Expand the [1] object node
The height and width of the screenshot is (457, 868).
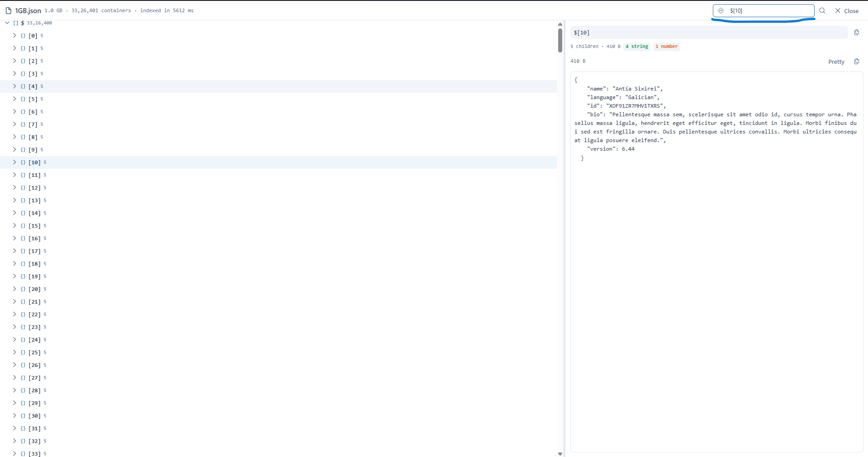pos(14,48)
